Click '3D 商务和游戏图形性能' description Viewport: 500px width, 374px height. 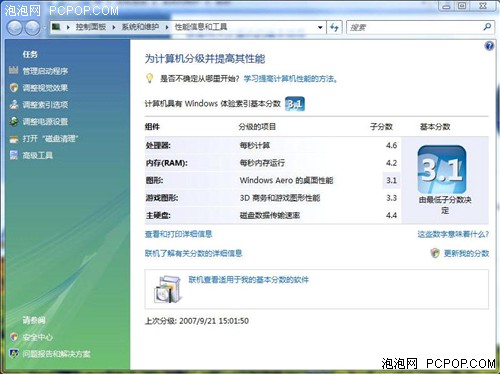(x=280, y=198)
